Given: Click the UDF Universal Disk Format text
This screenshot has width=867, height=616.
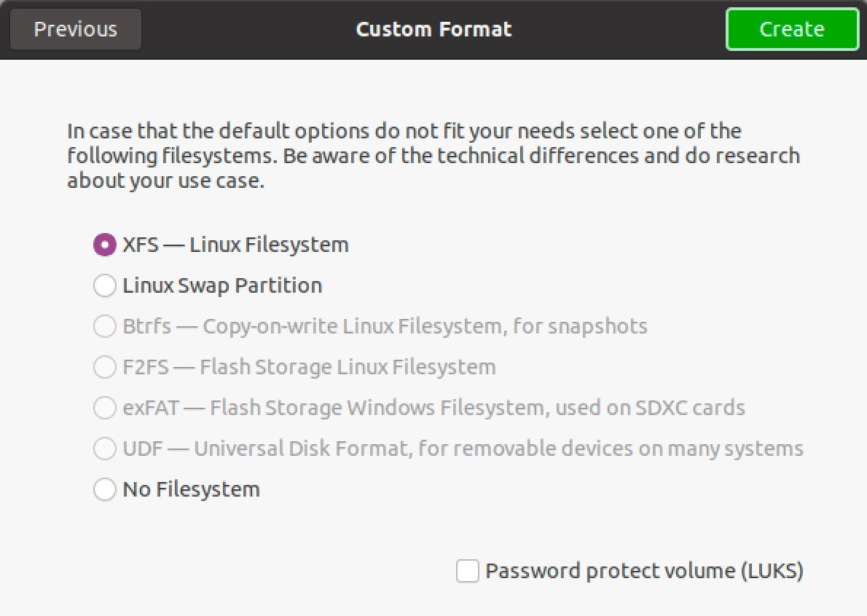Looking at the screenshot, I should click(x=463, y=449).
